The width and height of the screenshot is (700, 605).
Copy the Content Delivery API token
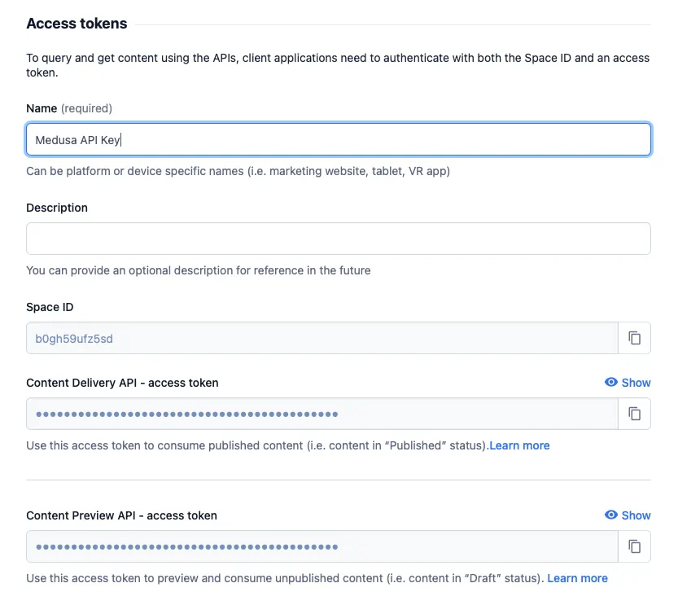point(634,414)
